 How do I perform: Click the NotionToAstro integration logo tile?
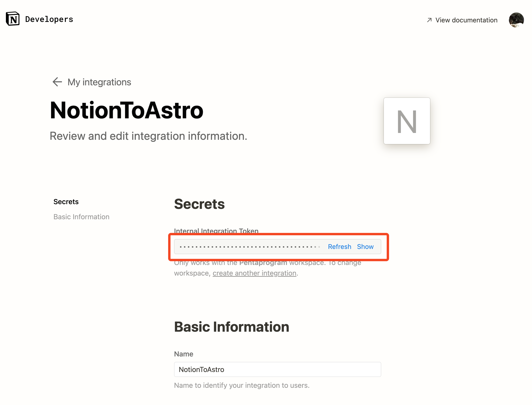pyautogui.click(x=406, y=121)
